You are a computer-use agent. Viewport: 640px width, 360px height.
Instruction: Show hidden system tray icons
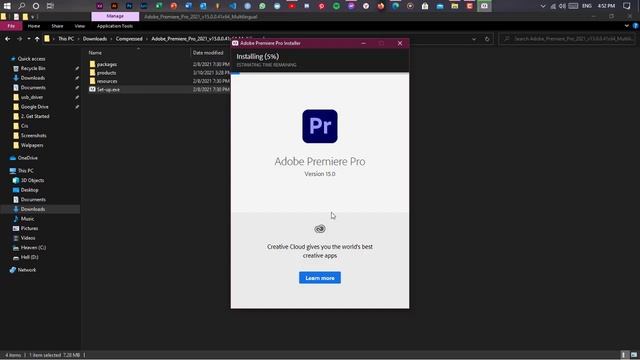pyautogui.click(x=543, y=6)
